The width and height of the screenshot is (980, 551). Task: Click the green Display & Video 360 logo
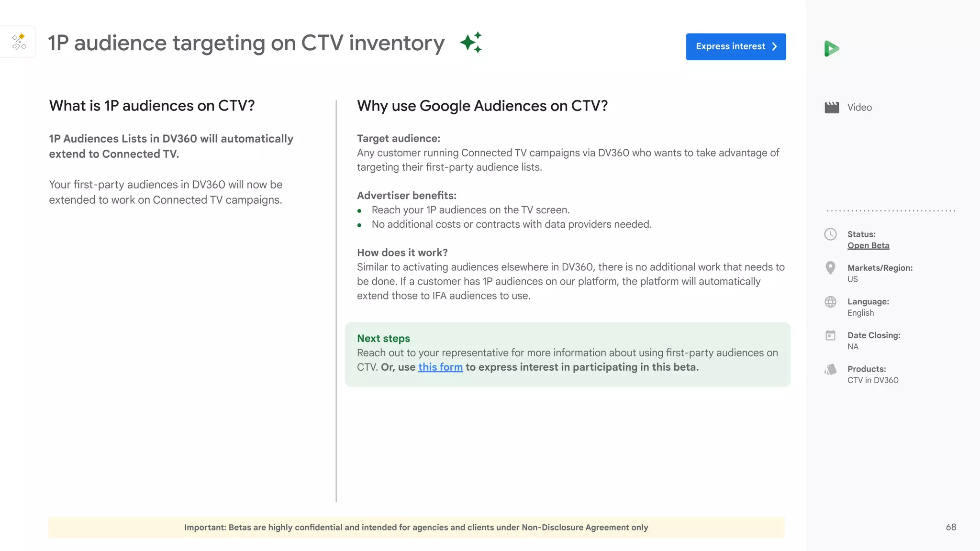coord(832,48)
